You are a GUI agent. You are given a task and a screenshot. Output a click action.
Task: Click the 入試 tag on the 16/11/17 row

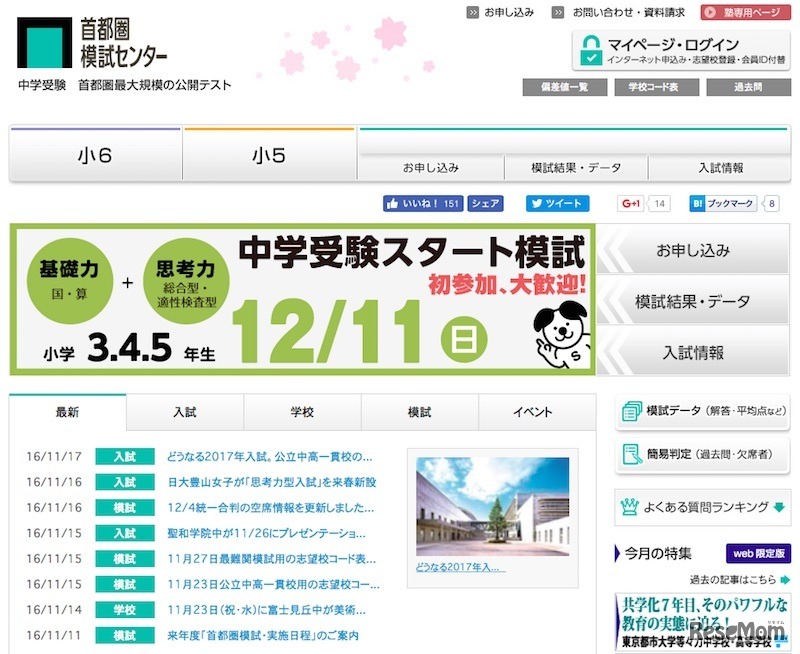click(124, 457)
